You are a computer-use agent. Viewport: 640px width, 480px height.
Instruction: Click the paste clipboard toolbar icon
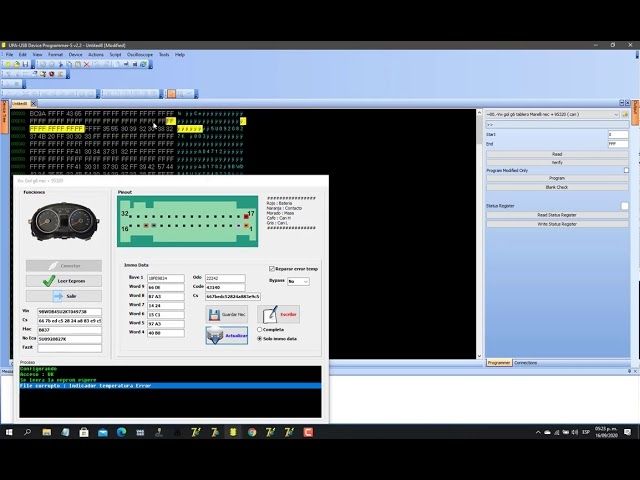tap(78, 64)
